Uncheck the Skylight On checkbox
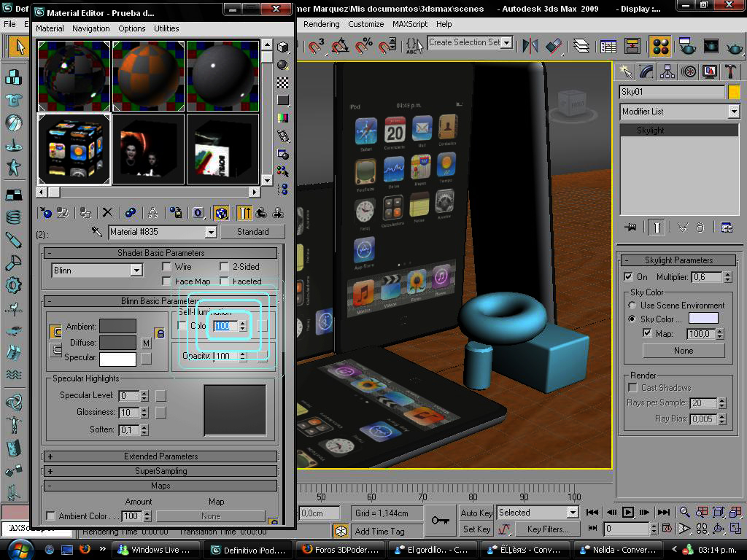Viewport: 747px width, 560px height. pyautogui.click(x=628, y=276)
